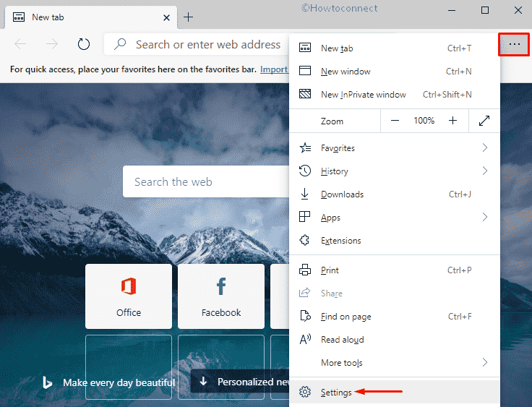The image size is (532, 407).
Task: Expand the History submenu
Action: click(x=484, y=171)
